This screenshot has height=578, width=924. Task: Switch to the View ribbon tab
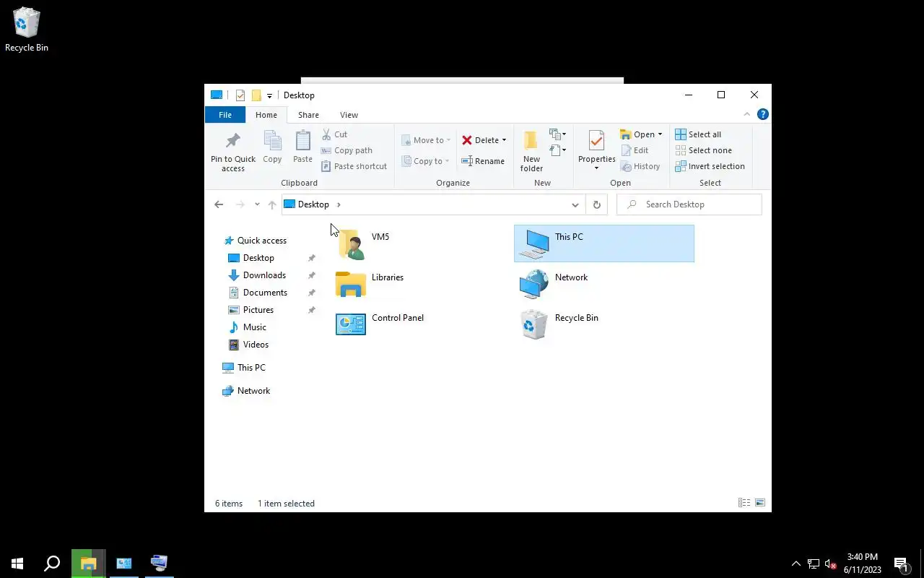(349, 115)
